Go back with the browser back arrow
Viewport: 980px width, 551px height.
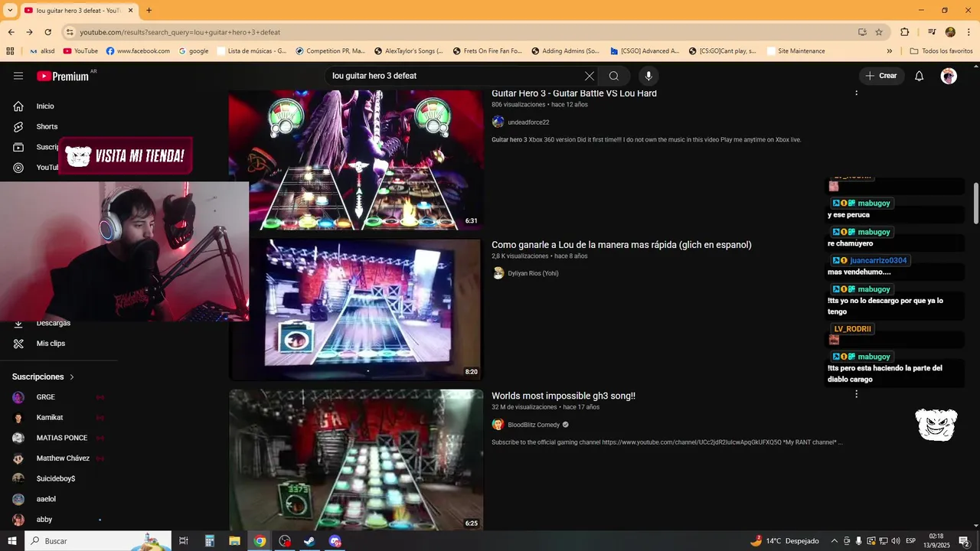(11, 32)
